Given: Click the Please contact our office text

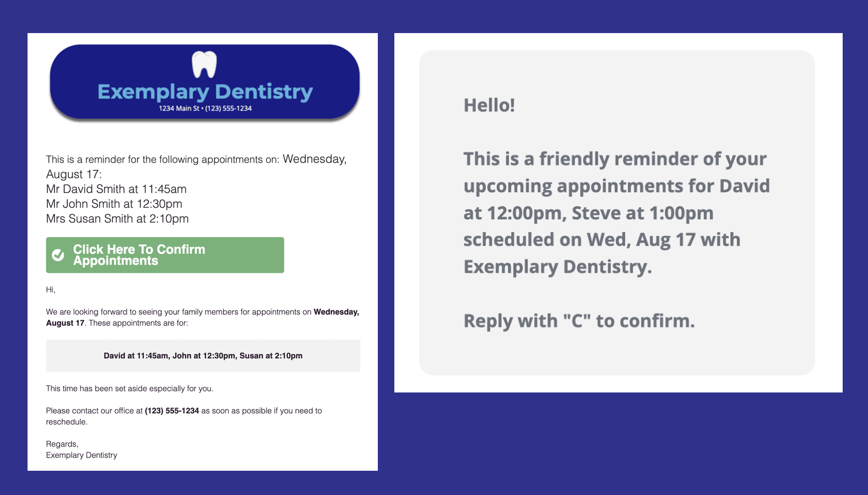Looking at the screenshot, I should (94, 411).
